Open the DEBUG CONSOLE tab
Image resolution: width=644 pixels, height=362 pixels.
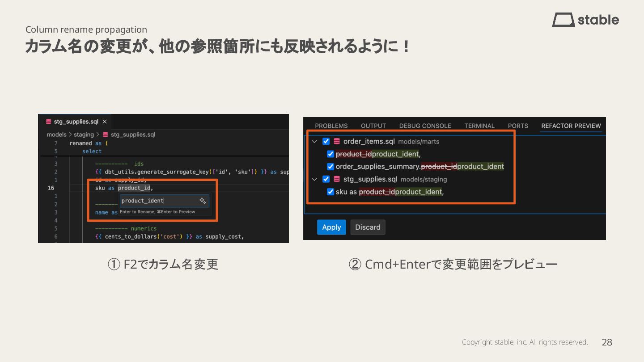coord(425,126)
